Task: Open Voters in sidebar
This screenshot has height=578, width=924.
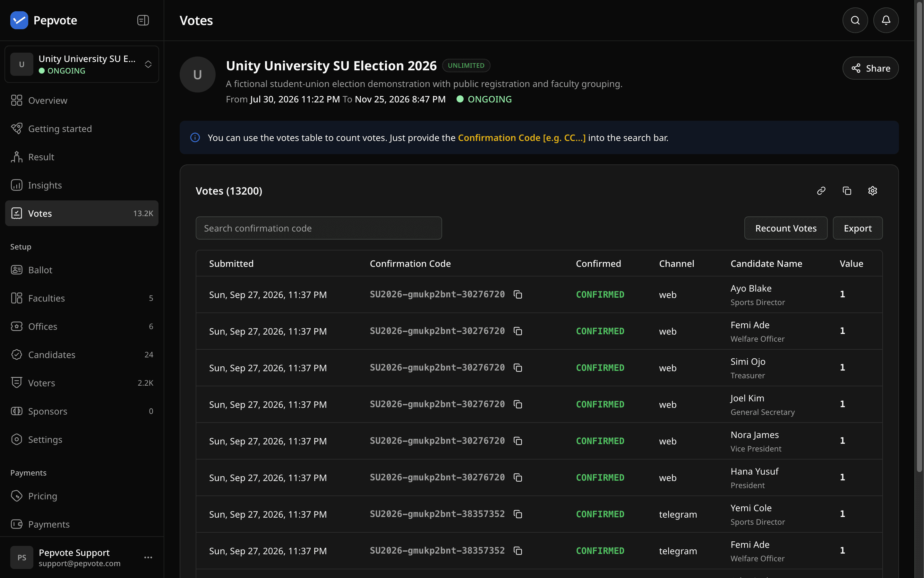Action: point(82,383)
